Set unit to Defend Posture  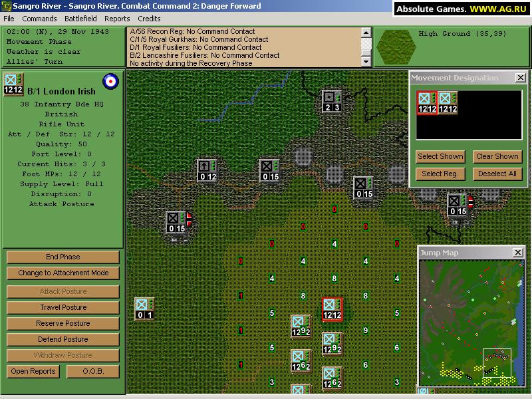click(x=63, y=339)
